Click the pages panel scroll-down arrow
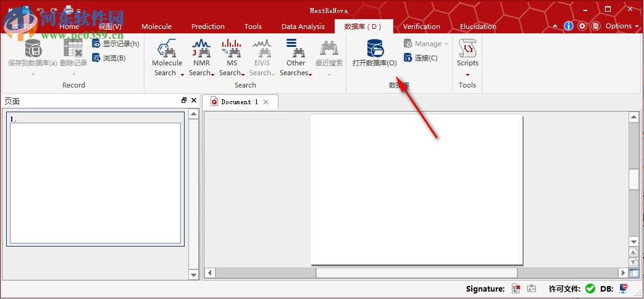 pos(193,274)
